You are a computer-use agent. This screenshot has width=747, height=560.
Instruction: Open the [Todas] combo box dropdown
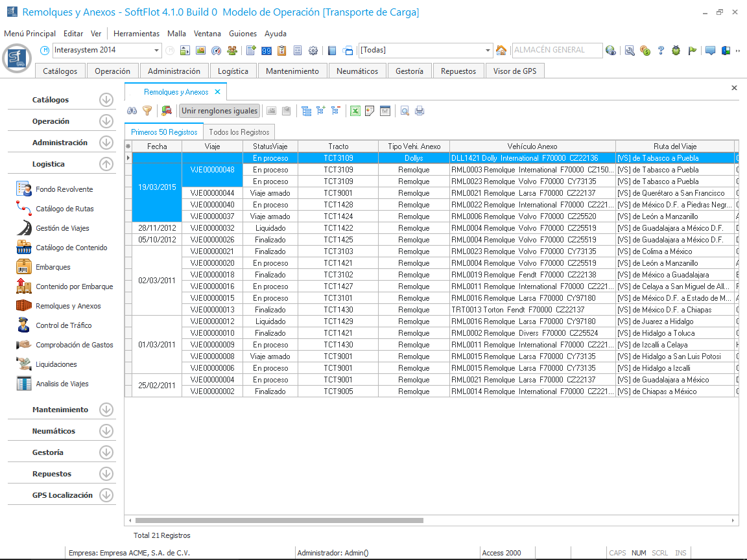[x=488, y=51]
